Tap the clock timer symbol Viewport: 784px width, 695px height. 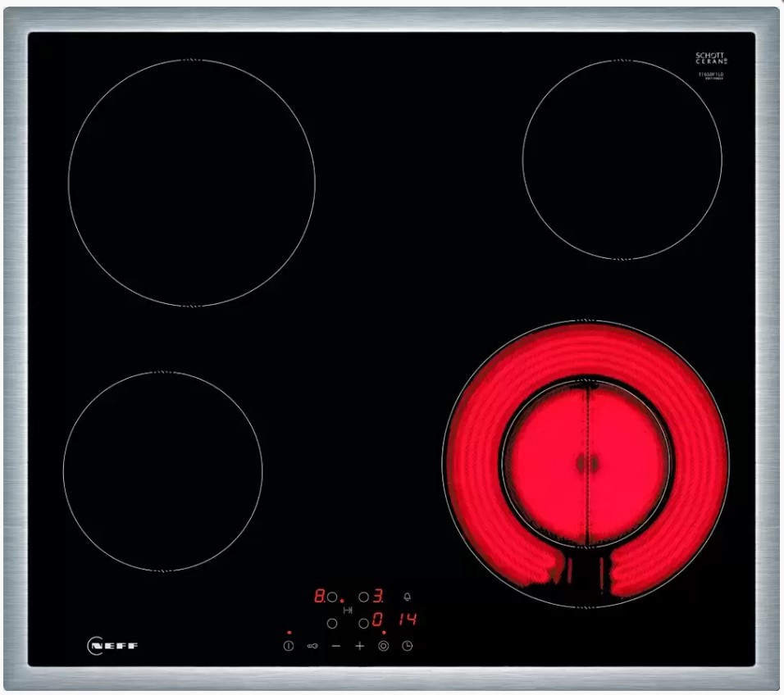[x=408, y=646]
